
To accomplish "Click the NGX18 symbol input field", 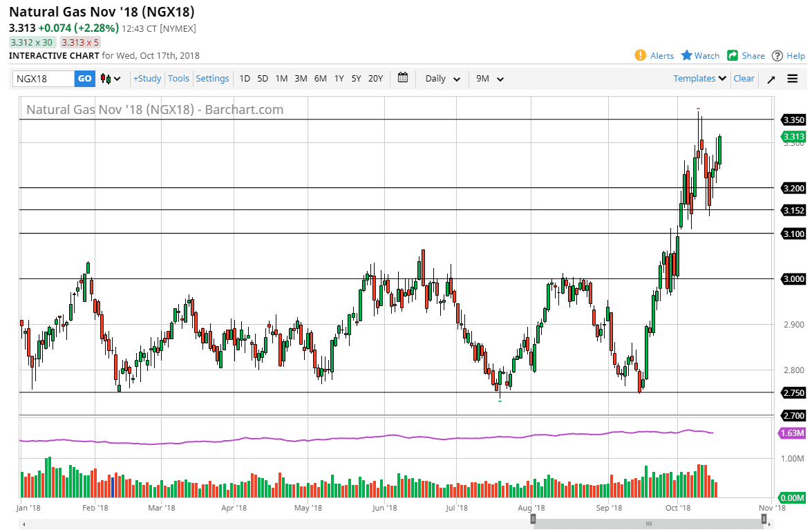I will click(x=44, y=79).
